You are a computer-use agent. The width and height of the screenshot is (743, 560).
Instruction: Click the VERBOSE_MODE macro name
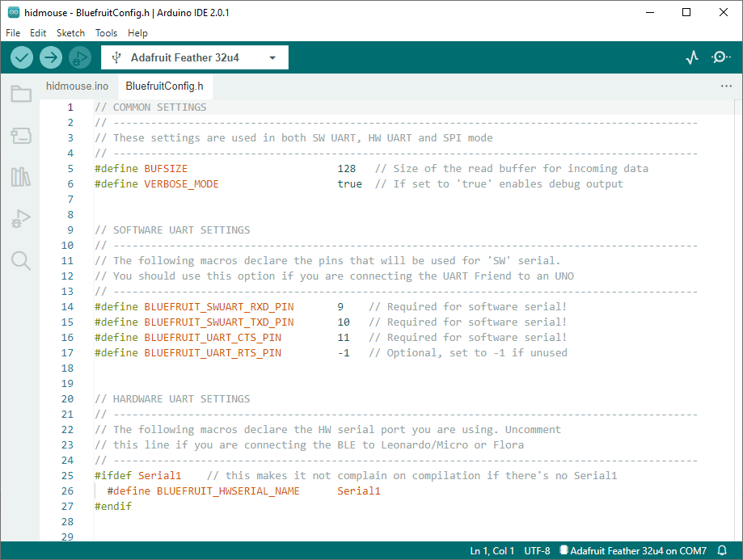point(181,183)
